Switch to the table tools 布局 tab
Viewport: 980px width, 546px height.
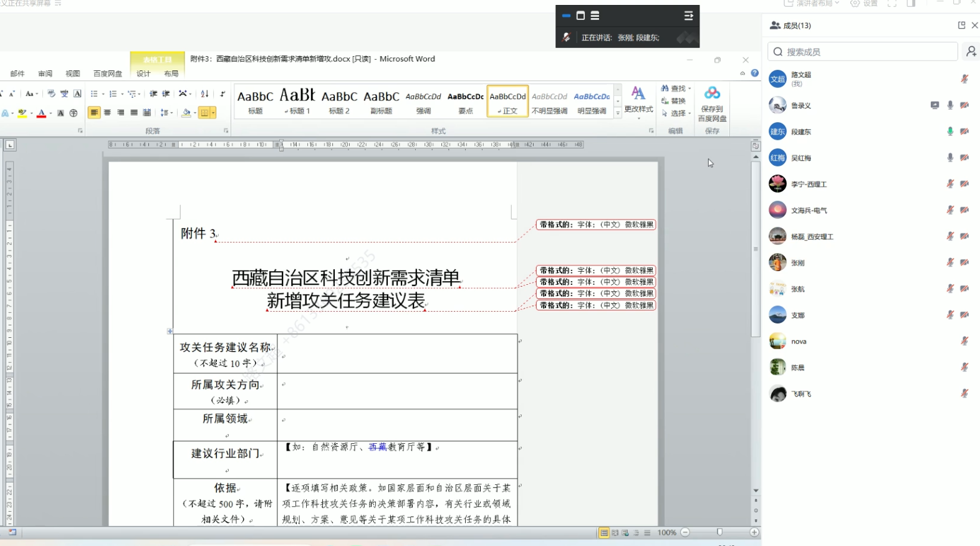[171, 74]
